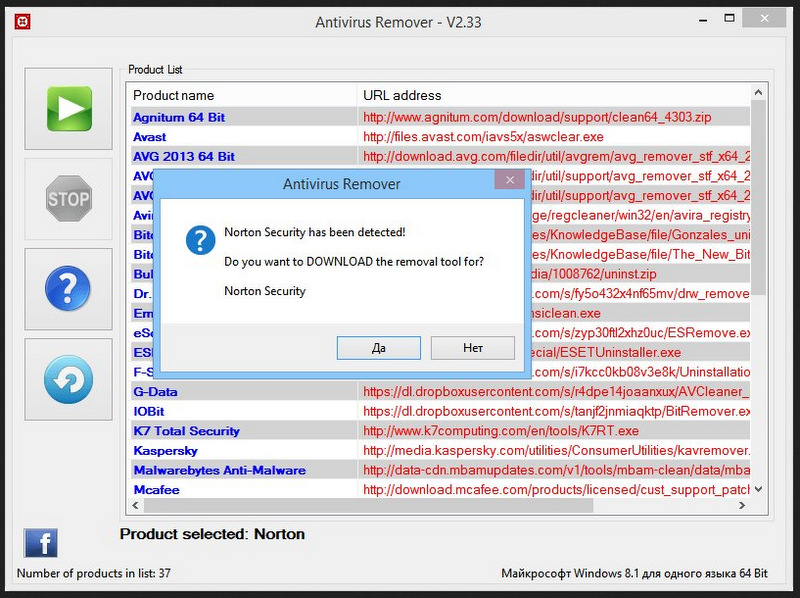
Task: Click the Uninstallatio dropbox URL
Action: tap(641, 372)
